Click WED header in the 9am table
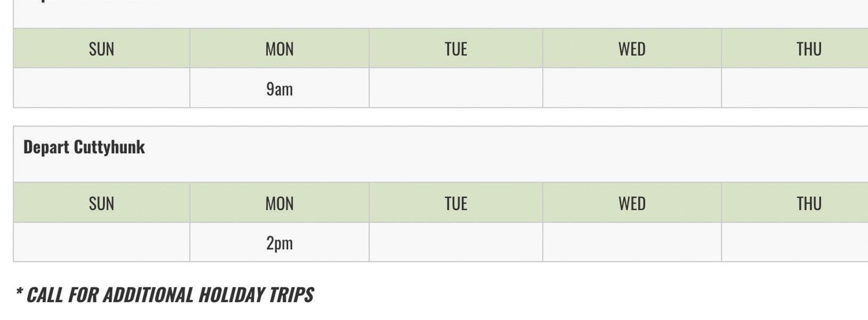Image resolution: width=868 pixels, height=320 pixels. [x=632, y=49]
